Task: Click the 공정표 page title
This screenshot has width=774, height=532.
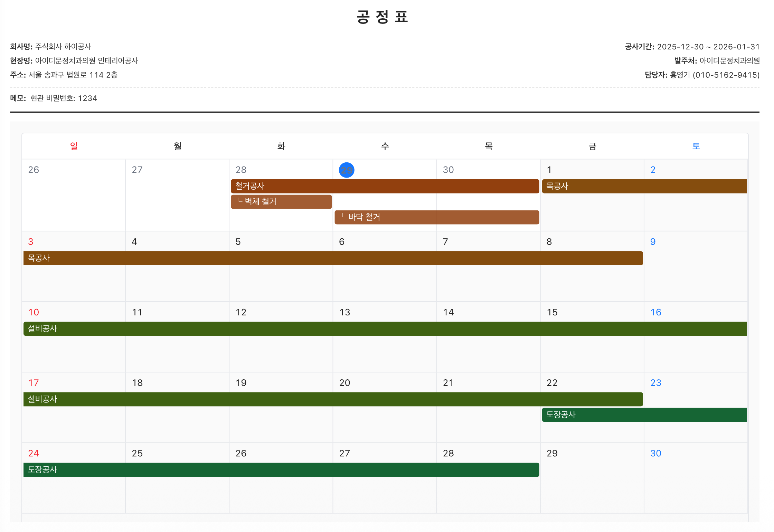Action: pos(383,17)
